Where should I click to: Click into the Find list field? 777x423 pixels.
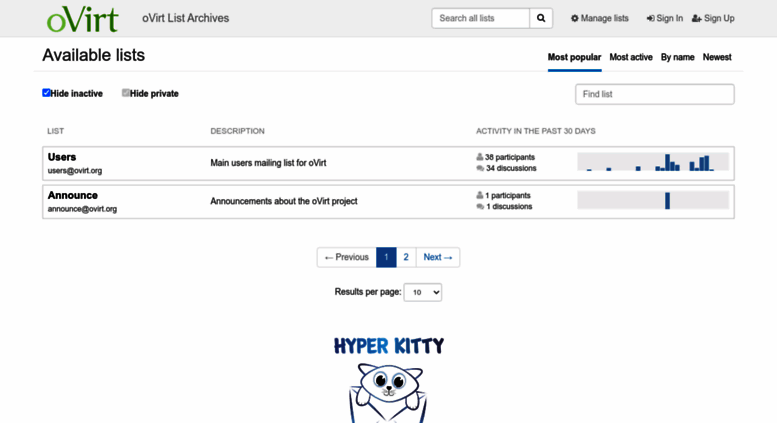655,94
